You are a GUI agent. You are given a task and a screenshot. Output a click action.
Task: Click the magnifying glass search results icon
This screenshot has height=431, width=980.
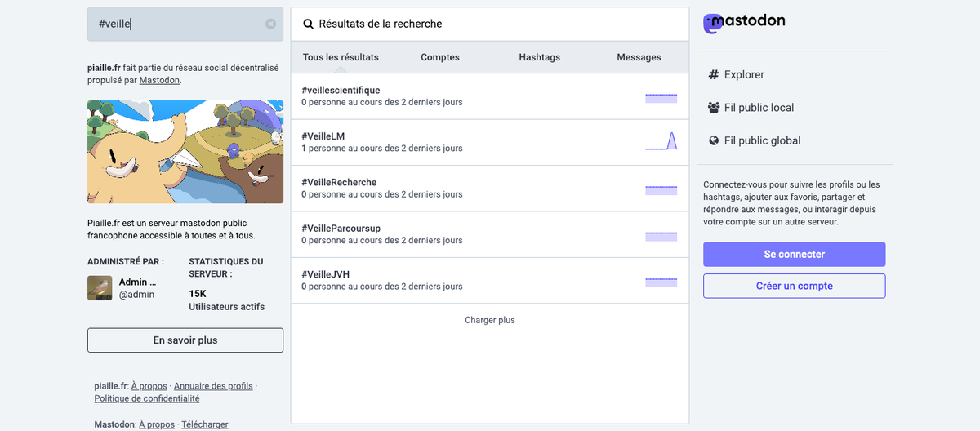click(308, 24)
